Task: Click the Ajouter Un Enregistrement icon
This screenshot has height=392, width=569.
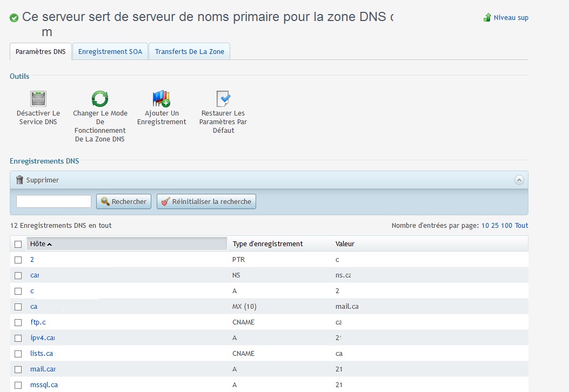Action: (161, 99)
